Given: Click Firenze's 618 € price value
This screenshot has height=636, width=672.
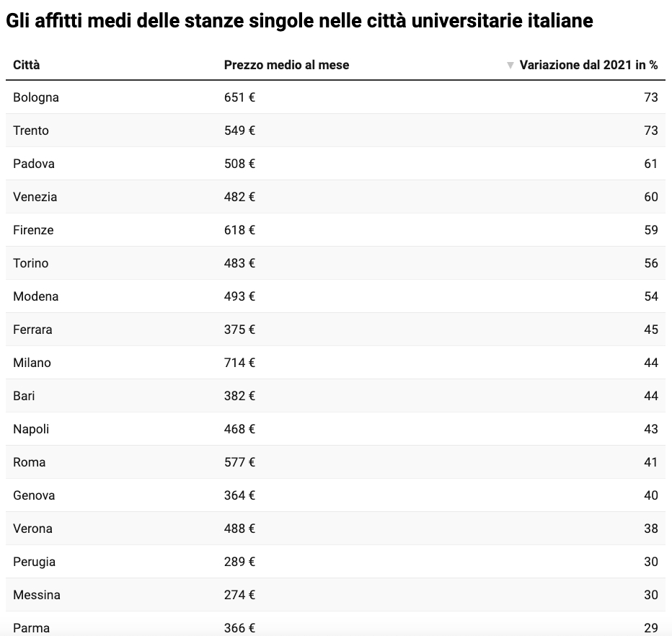Looking at the screenshot, I should 239,230.
